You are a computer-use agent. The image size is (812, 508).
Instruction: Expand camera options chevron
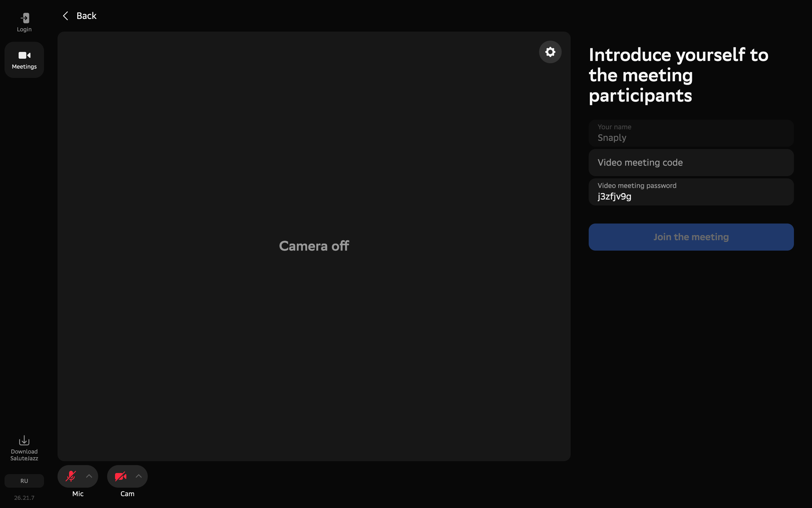(139, 476)
